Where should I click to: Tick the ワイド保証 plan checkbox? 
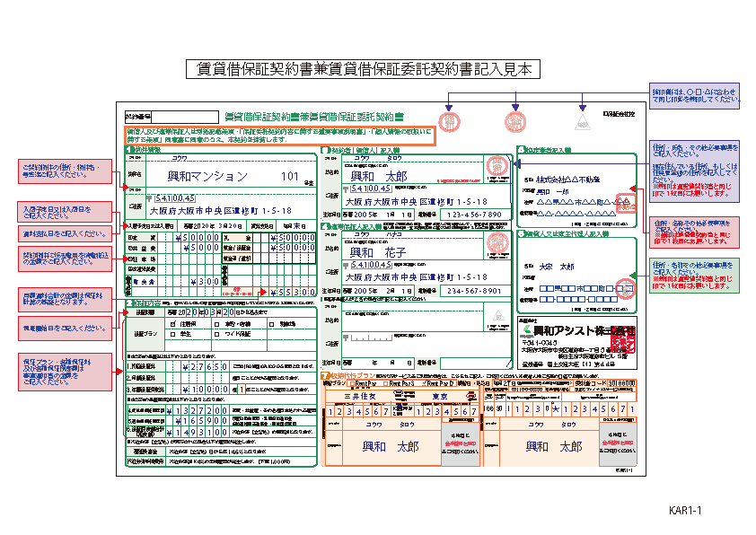217,334
